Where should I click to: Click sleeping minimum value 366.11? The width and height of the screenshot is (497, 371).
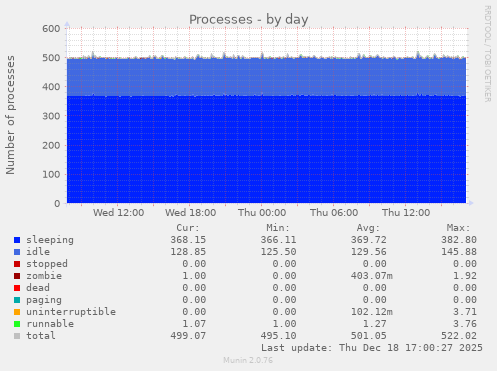point(278,240)
